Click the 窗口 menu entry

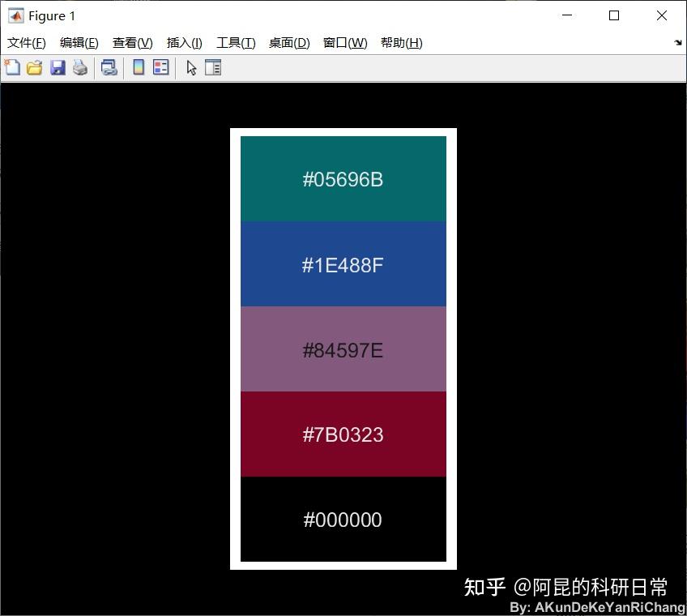[345, 43]
